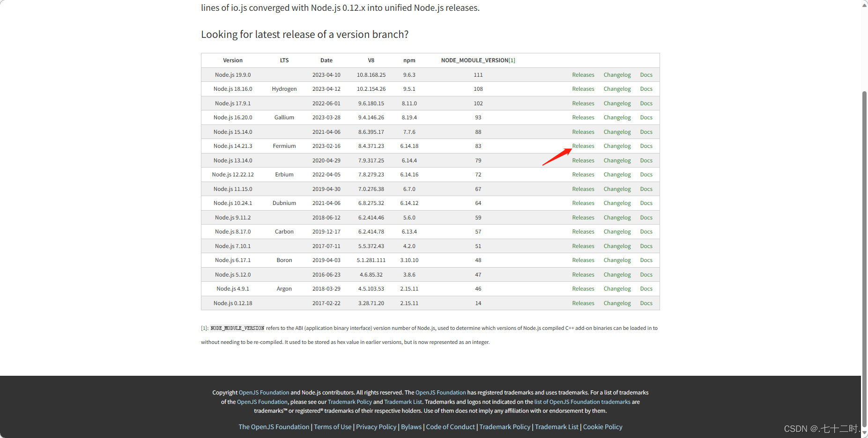868x438 pixels.
Task: Open Releases for Node.js 10.24.1
Action: tap(583, 203)
